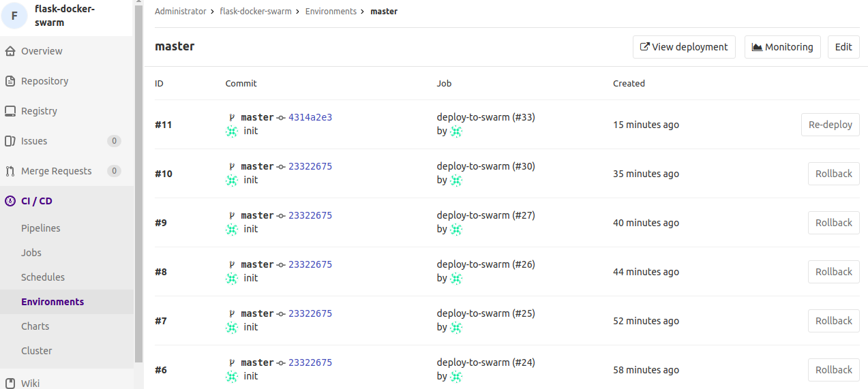Click the Repository file icon
This screenshot has height=389, width=868.
coord(10,81)
